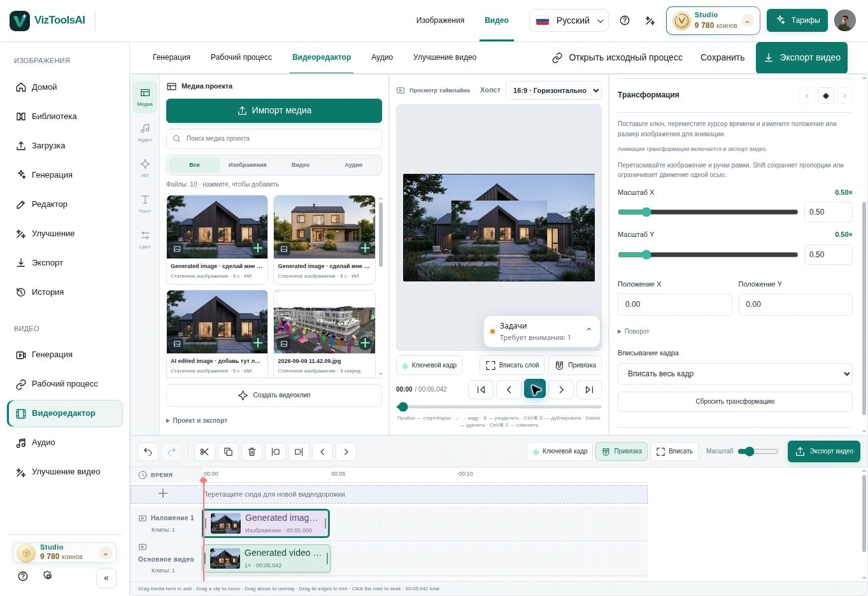Delete the selected clip with trash icon
The width and height of the screenshot is (868, 596).
(x=252, y=452)
